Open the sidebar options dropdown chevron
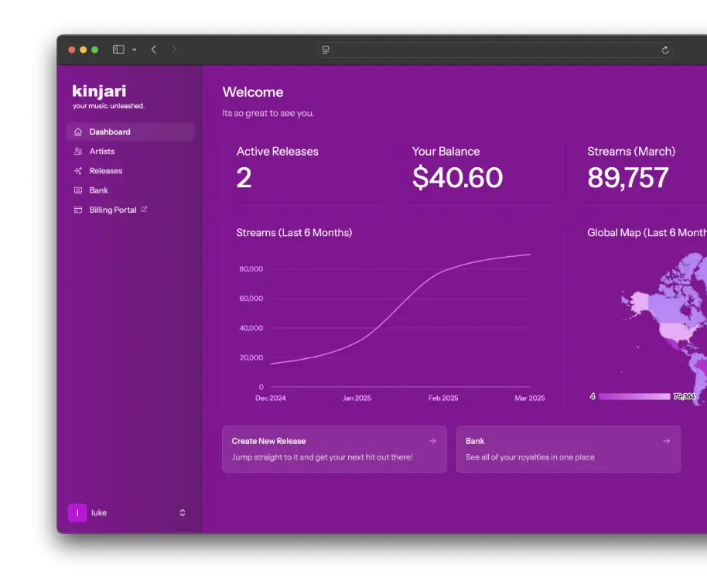Viewport: 707px width, 588px height. point(134,50)
